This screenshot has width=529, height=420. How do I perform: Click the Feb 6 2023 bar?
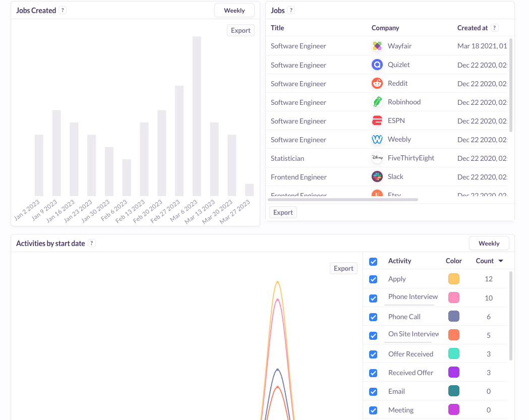pyautogui.click(x=127, y=177)
